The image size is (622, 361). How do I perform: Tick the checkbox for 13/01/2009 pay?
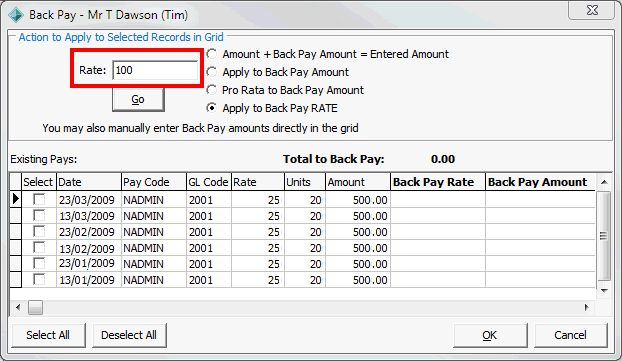(x=39, y=280)
